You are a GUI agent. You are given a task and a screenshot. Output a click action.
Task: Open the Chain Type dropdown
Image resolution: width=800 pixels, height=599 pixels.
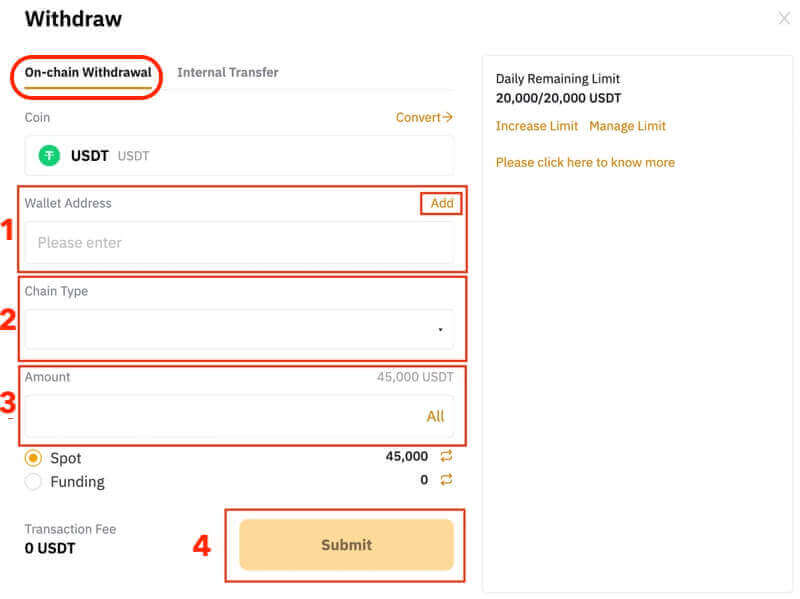(240, 328)
